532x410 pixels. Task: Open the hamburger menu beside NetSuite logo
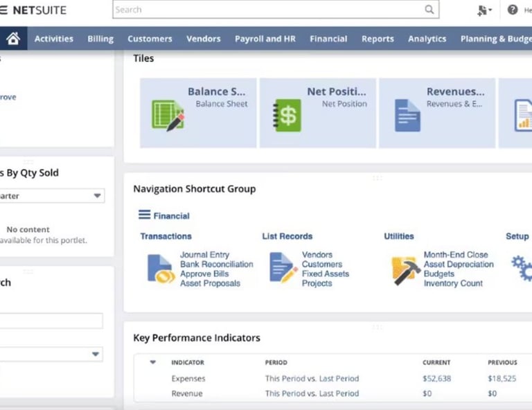(x=3, y=10)
